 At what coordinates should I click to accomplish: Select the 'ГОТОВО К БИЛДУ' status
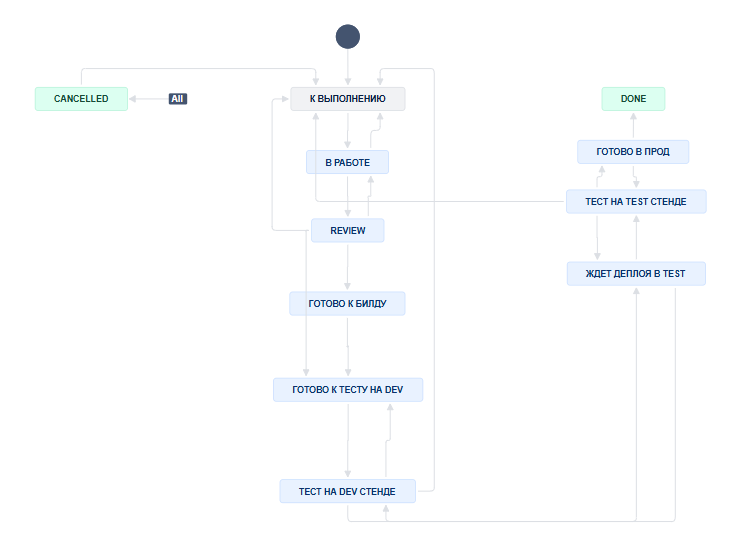[347, 304]
